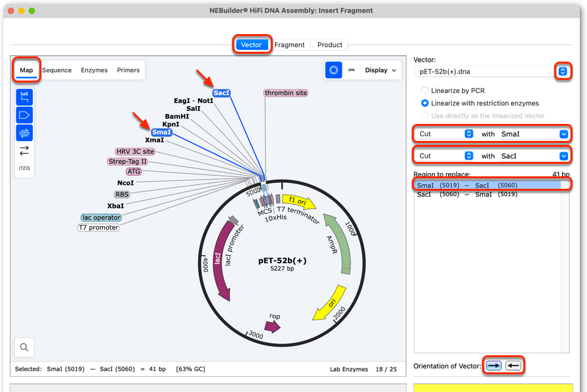Click the thrombin site feature label
This screenshot has height=392, width=587.
tap(286, 93)
